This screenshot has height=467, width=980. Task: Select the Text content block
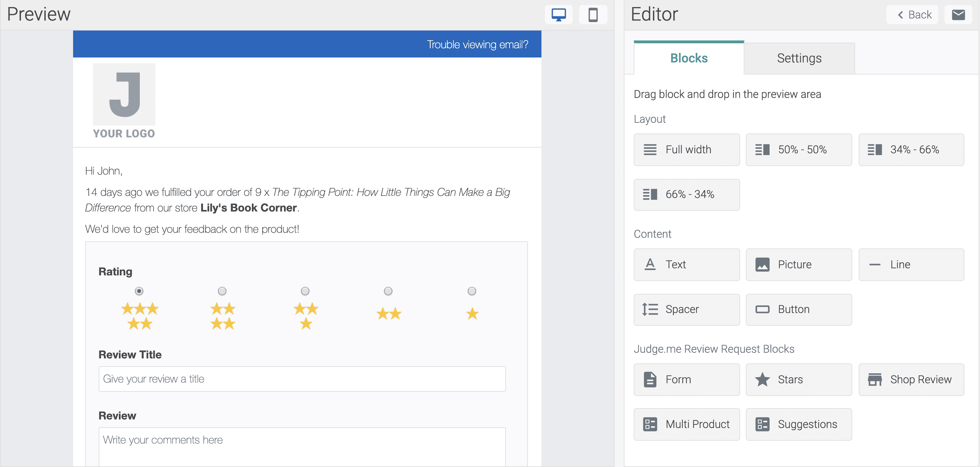tap(686, 264)
